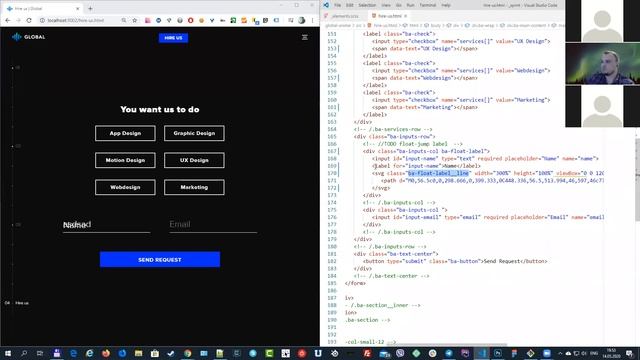Click the SEND REQUEST button
This screenshot has width=640, height=360.
[160, 260]
